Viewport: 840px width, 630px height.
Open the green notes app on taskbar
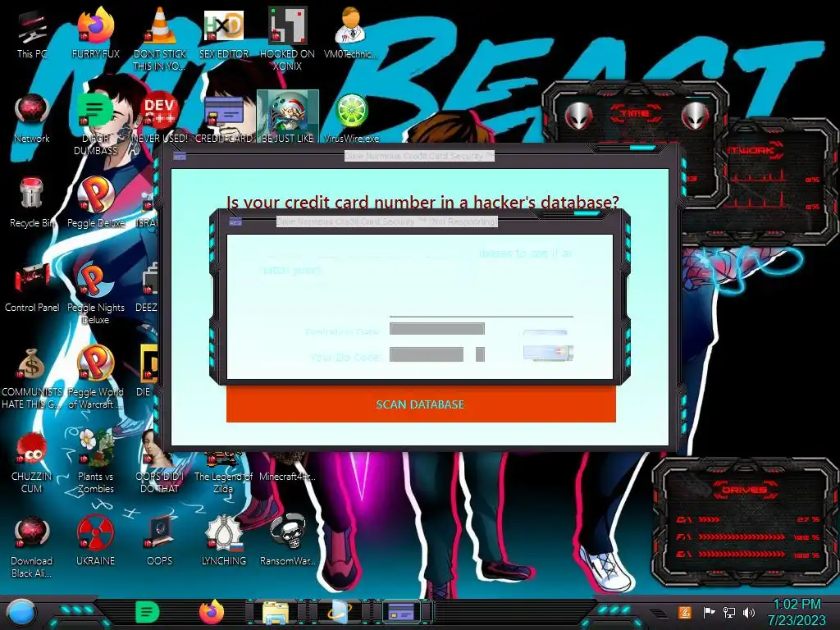(x=148, y=612)
